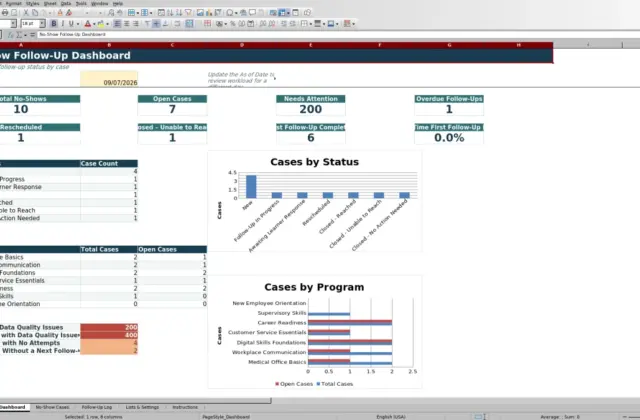This screenshot has height=420, width=640.
Task: Click the Insert Chart icon
Action: click(x=209, y=13)
